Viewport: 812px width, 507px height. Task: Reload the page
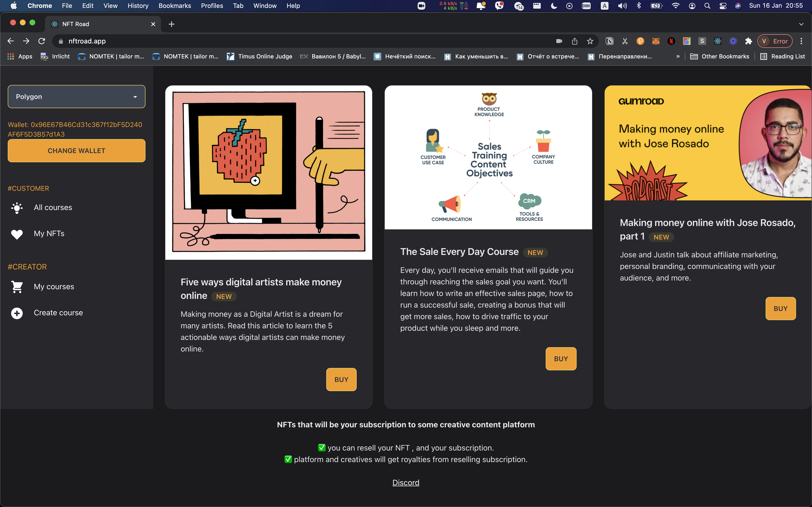click(x=42, y=41)
